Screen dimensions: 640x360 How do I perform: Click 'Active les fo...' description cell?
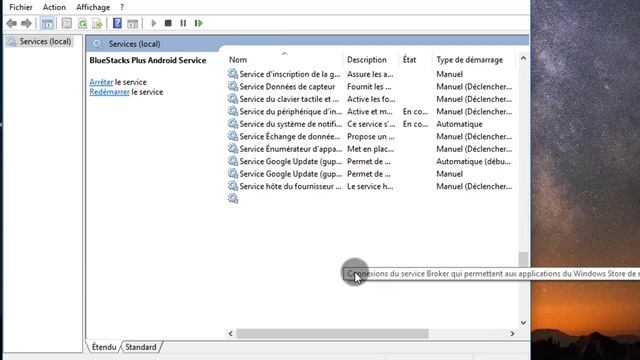coord(371,99)
